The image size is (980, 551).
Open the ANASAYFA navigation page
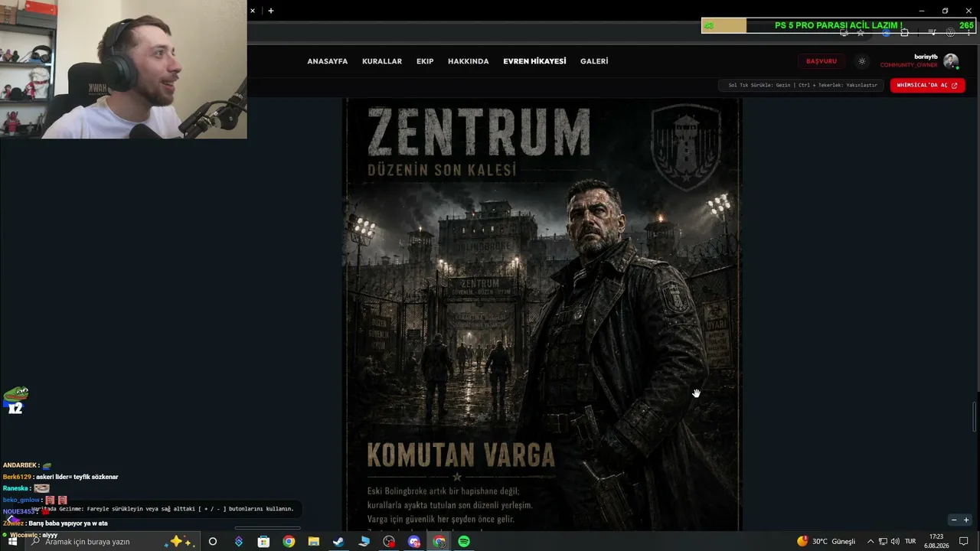point(327,61)
